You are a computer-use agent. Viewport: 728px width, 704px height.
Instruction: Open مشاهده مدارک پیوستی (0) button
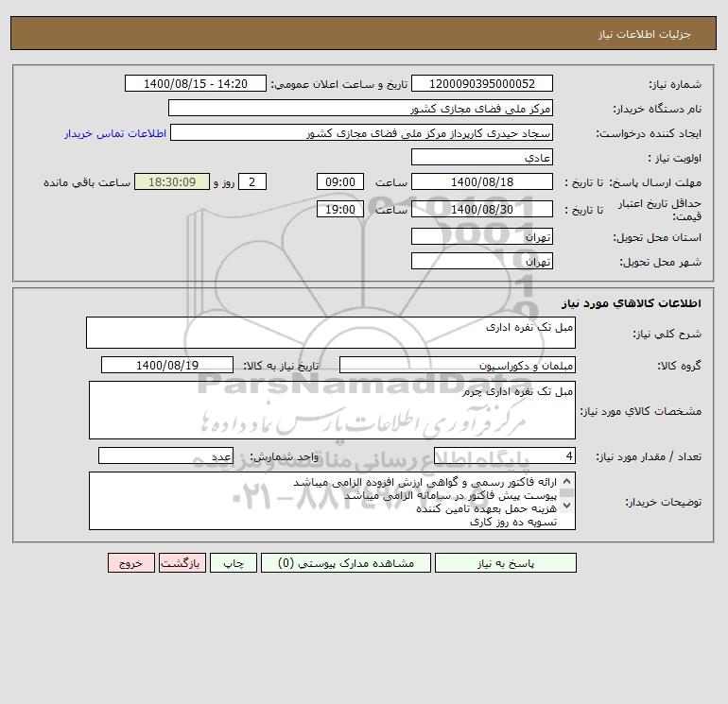click(346, 563)
